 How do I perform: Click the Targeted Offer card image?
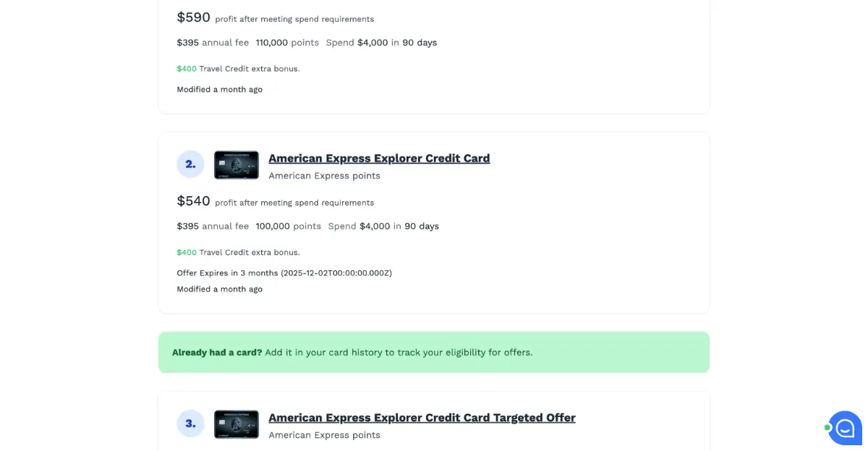click(236, 423)
